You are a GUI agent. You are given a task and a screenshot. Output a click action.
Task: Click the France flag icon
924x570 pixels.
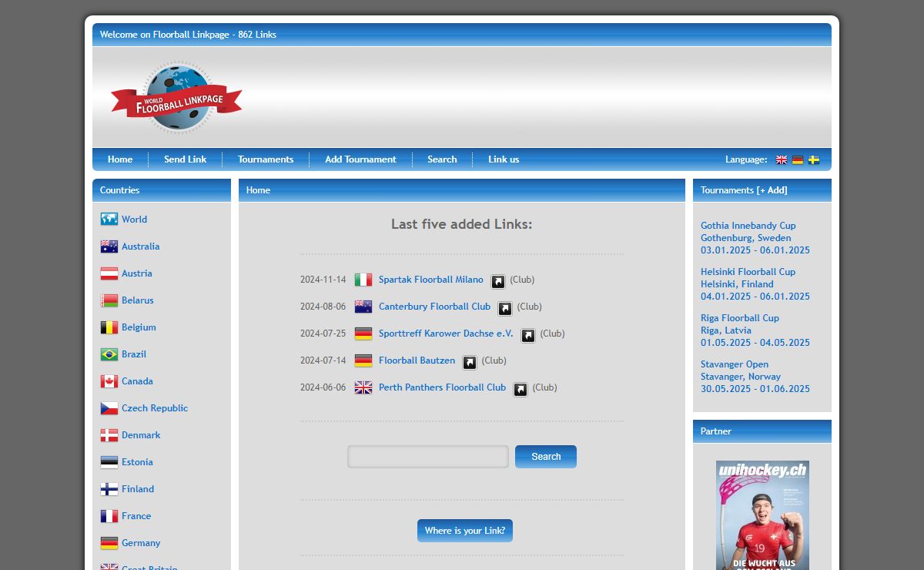coord(109,515)
